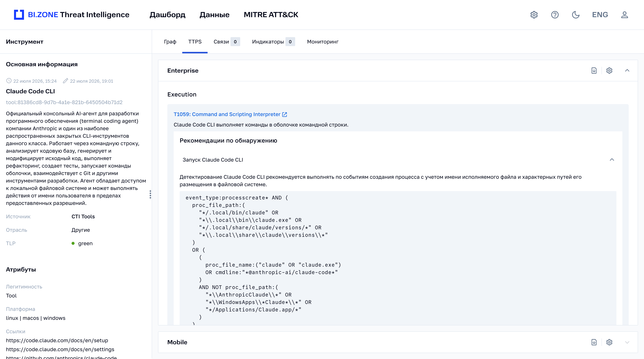Click the Claude Code CLI tool name
644x359 pixels.
pos(30,91)
